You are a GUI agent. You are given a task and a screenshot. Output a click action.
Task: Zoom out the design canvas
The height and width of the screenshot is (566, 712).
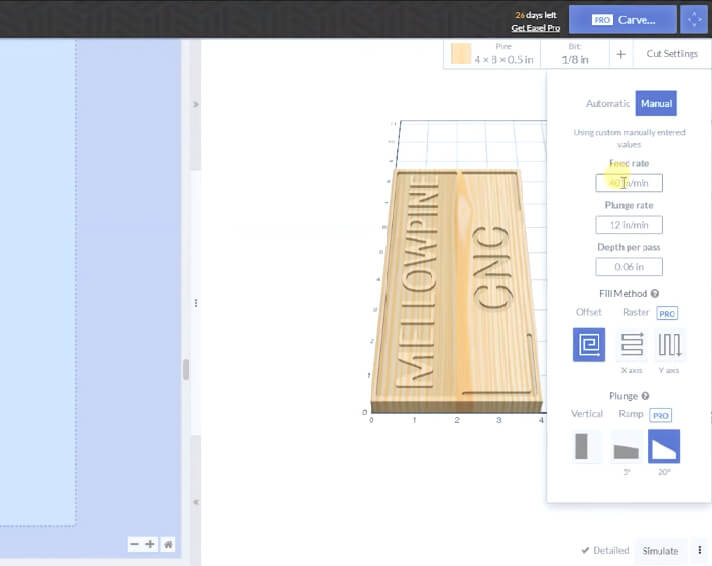click(x=134, y=544)
